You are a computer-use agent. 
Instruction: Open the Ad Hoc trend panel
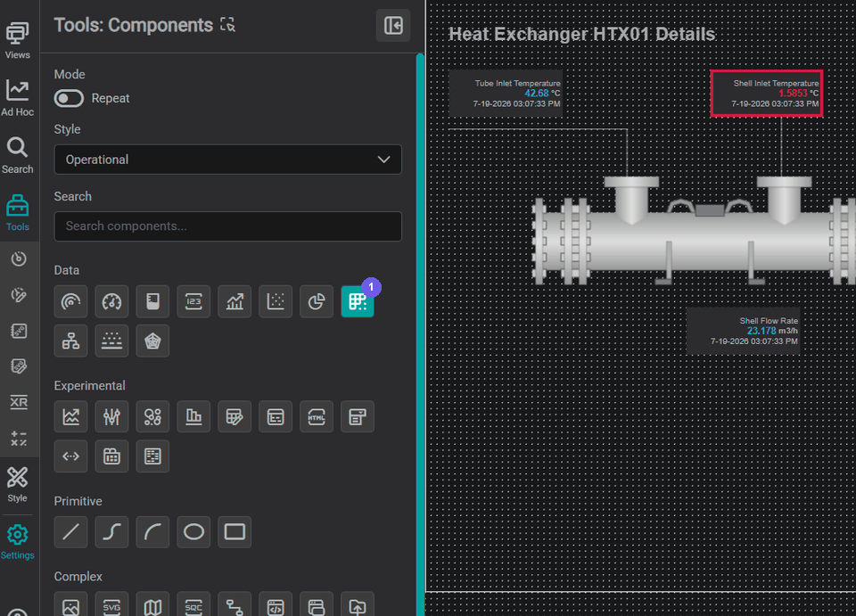click(18, 98)
